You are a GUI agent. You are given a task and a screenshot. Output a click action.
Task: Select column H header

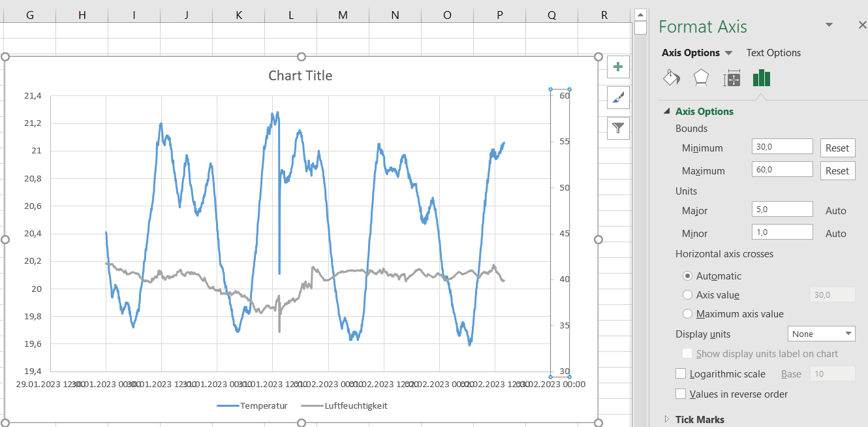(82, 15)
